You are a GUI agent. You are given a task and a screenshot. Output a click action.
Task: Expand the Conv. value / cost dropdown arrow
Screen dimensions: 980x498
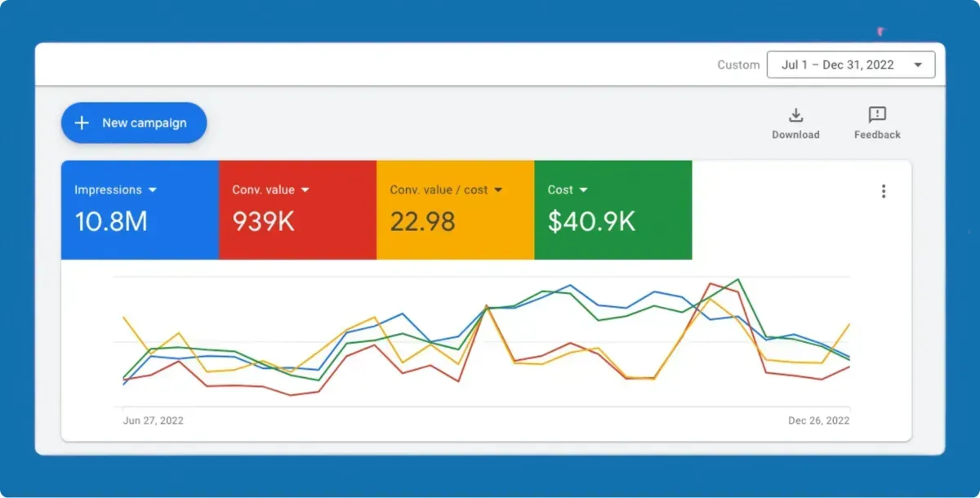tap(498, 190)
